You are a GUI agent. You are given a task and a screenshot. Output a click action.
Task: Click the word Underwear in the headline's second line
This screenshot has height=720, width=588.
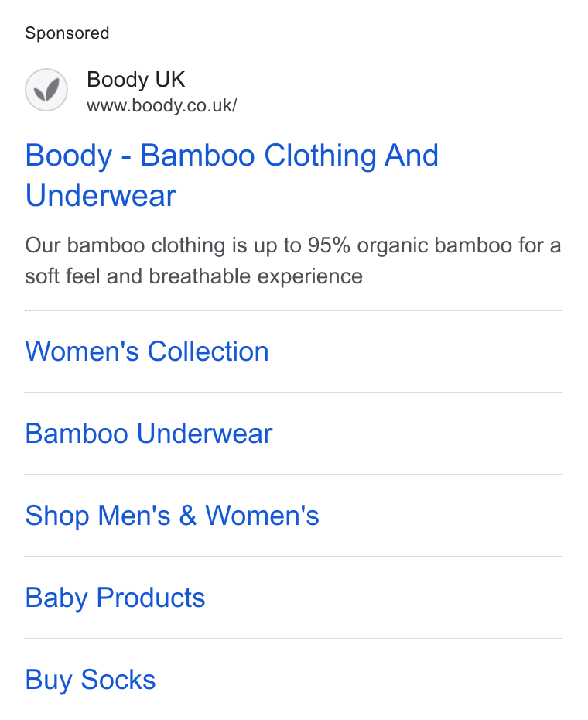pyautogui.click(x=101, y=196)
